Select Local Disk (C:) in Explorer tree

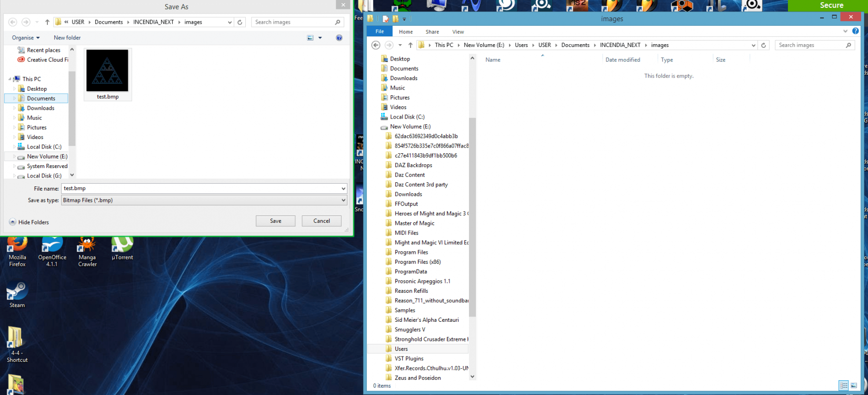click(407, 117)
